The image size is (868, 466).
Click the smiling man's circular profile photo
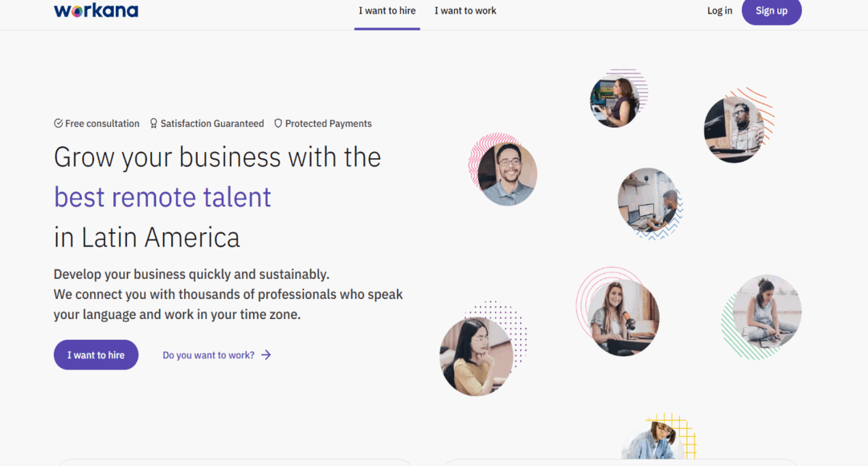pos(504,172)
